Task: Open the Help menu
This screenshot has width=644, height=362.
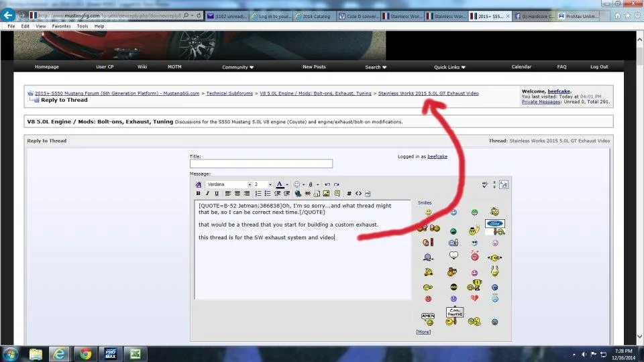Action: pyautogui.click(x=99, y=26)
